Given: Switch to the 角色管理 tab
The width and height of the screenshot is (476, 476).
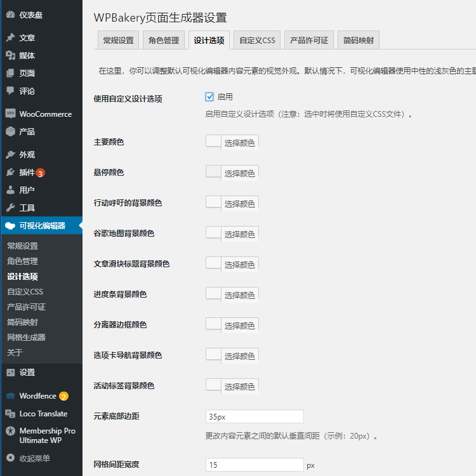Looking at the screenshot, I should 164,40.
